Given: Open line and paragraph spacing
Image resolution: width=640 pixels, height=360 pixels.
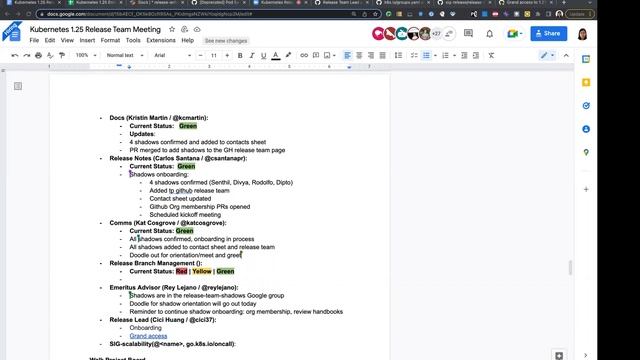Looking at the screenshot, I should pos(398,56).
